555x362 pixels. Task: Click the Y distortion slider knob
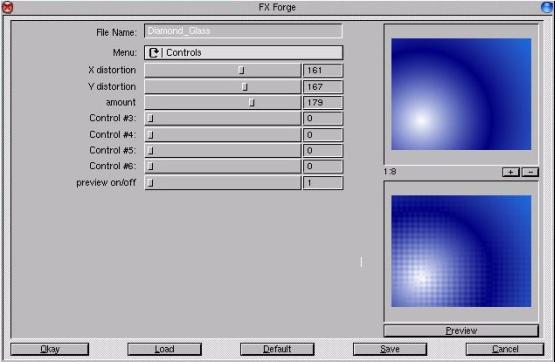[x=244, y=87]
